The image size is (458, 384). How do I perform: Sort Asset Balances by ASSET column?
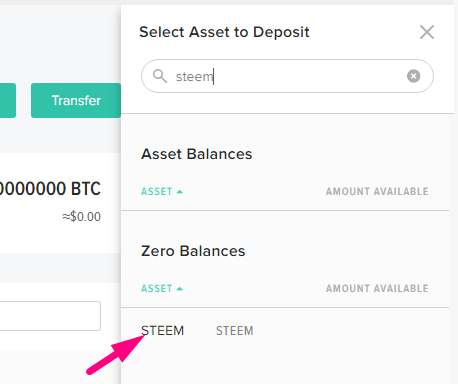[x=157, y=192]
